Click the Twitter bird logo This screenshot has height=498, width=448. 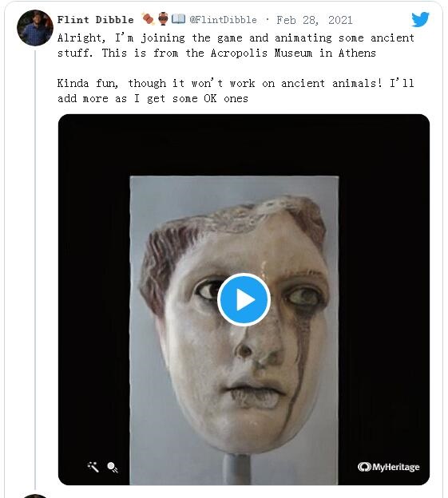click(420, 19)
